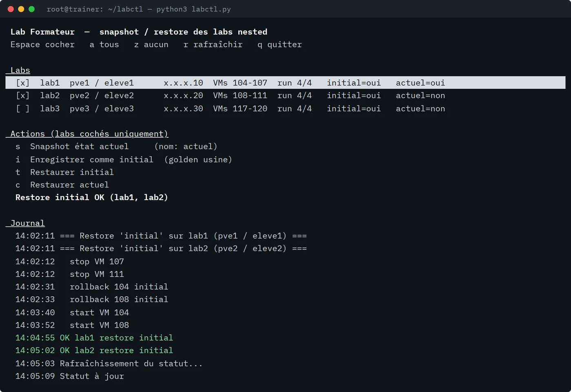Image resolution: width=571 pixels, height=392 pixels.
Task: Click the 'x.x.x.30' address
Action: click(x=184, y=108)
